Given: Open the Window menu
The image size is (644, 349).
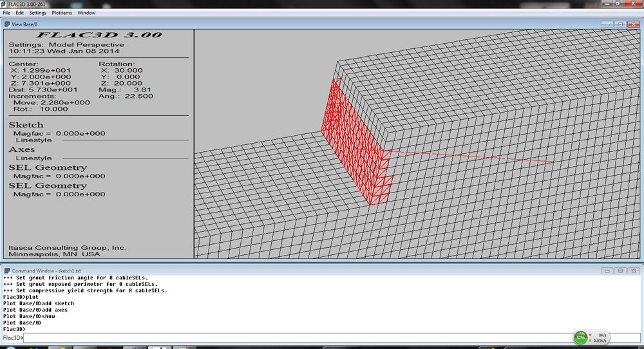Looking at the screenshot, I should tap(86, 13).
